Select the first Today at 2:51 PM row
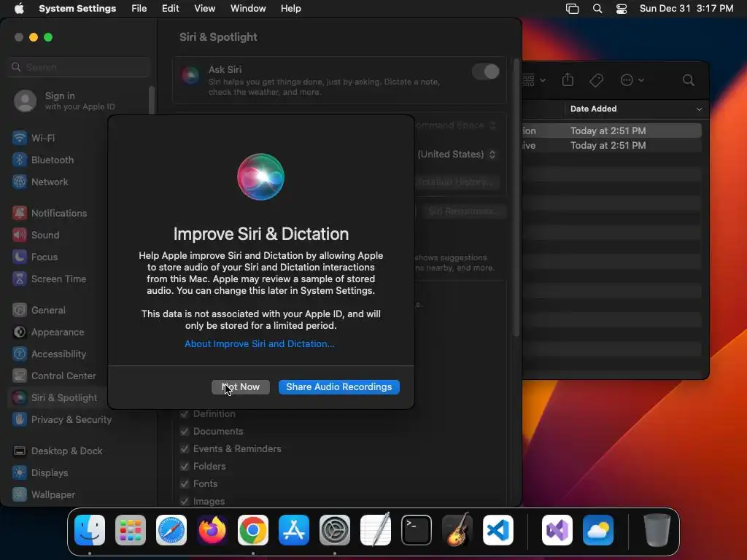The width and height of the screenshot is (747, 560). (612, 131)
